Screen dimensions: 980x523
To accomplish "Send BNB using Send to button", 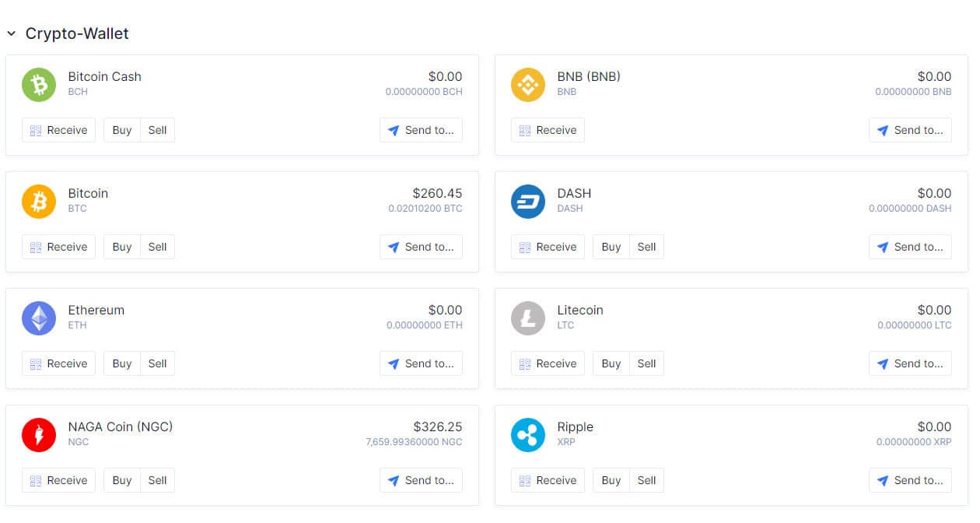I will coord(910,130).
